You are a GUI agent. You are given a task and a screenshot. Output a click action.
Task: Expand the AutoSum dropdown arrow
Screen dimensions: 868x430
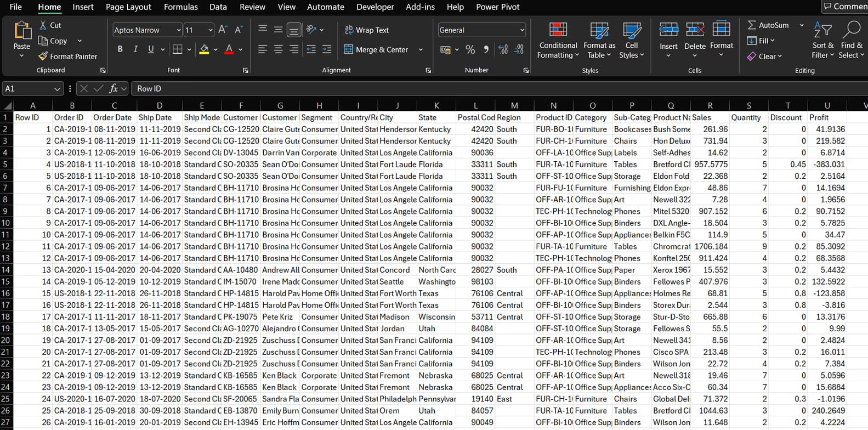pos(801,25)
